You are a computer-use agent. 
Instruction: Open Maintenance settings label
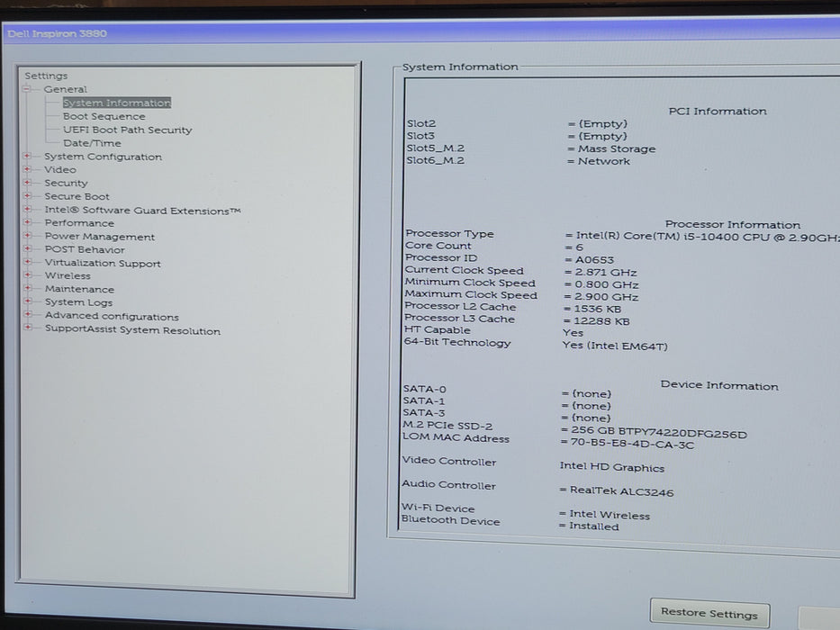pyautogui.click(x=79, y=289)
